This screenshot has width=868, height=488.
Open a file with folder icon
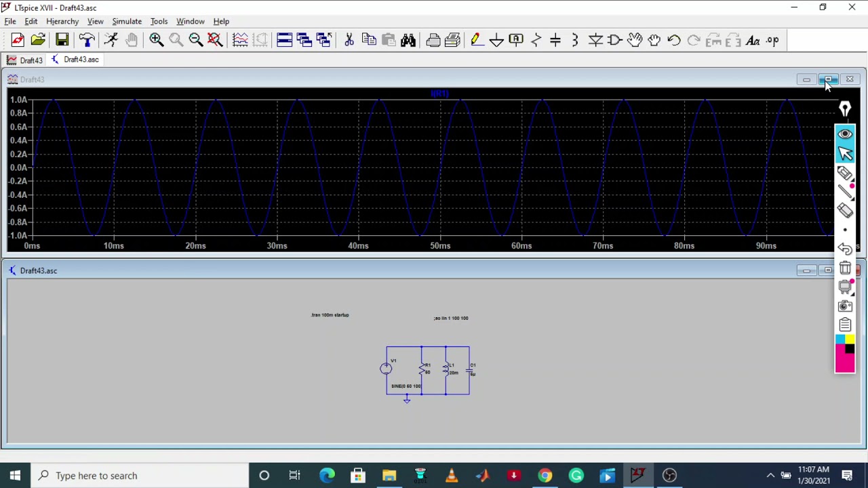click(38, 41)
